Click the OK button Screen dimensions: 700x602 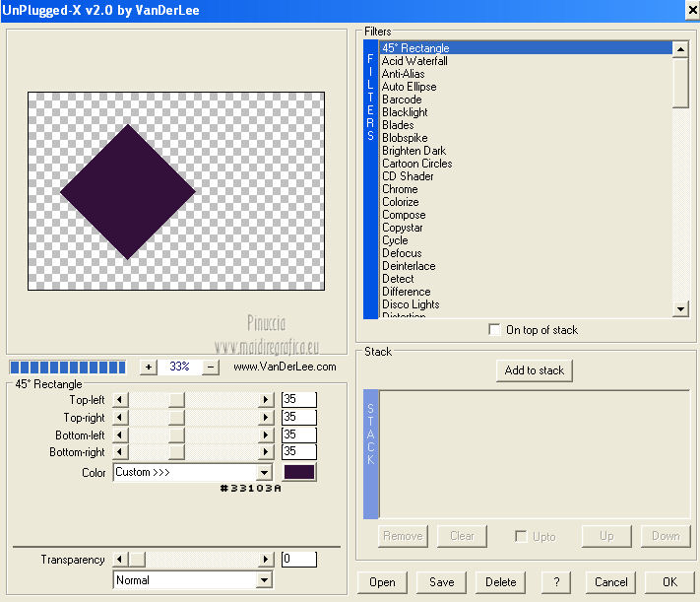click(669, 582)
